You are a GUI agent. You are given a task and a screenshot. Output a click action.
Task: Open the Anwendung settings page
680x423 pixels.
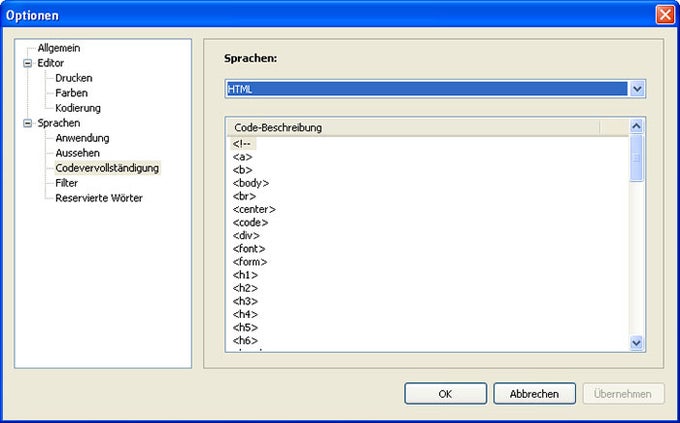coord(82,138)
